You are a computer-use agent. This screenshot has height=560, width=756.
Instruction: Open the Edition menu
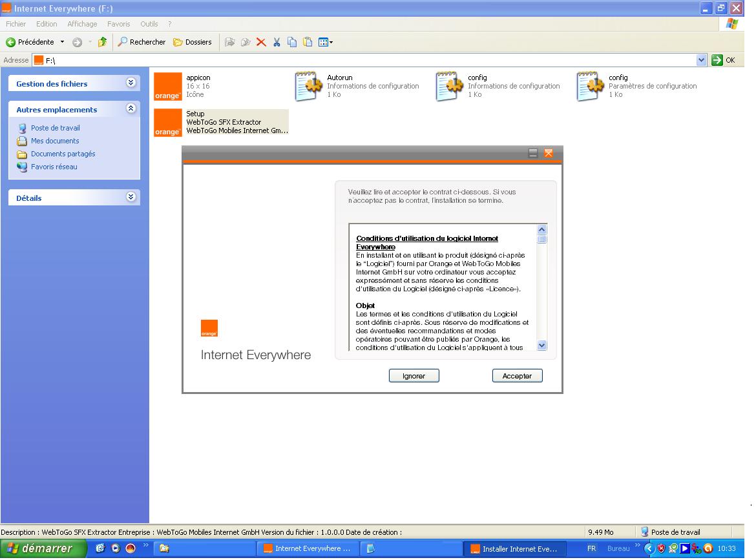click(x=47, y=24)
